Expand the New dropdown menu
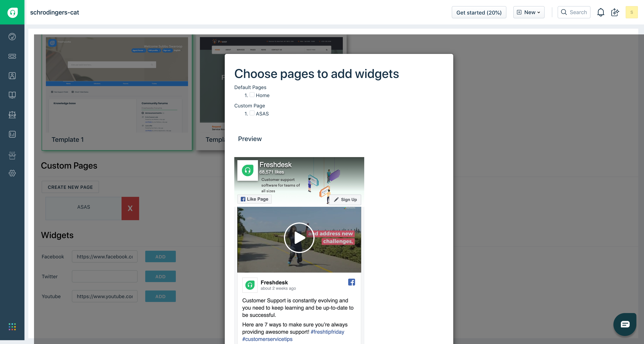 click(x=529, y=12)
